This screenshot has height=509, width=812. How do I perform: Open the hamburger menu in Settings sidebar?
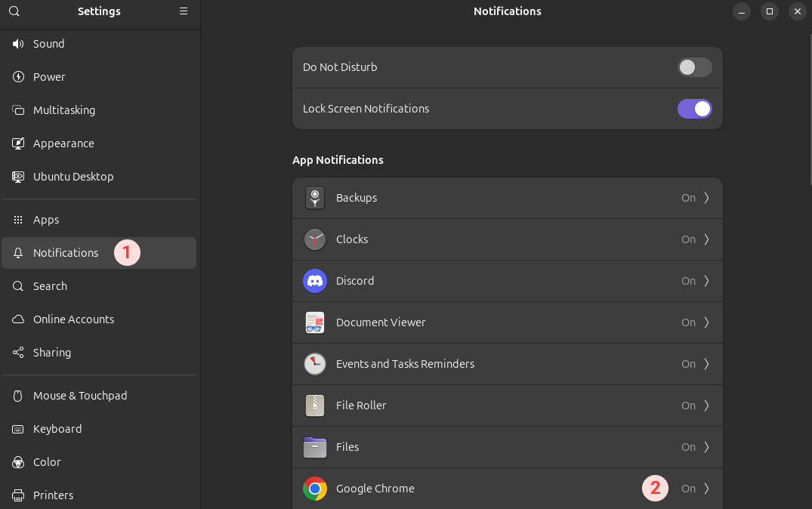(184, 11)
